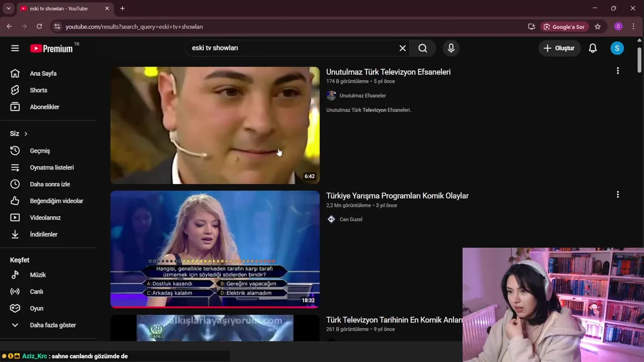Open the tab search dropdown arrow
This screenshot has width=644, height=362.
(x=9, y=9)
